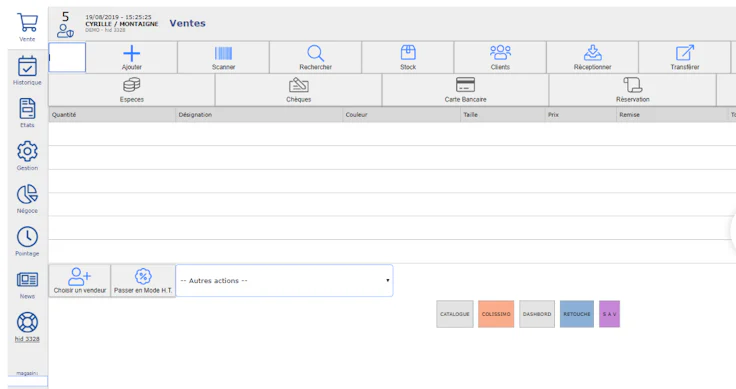Click the orange COLISSIMO tile
The width and height of the screenshot is (736, 389).
(496, 314)
